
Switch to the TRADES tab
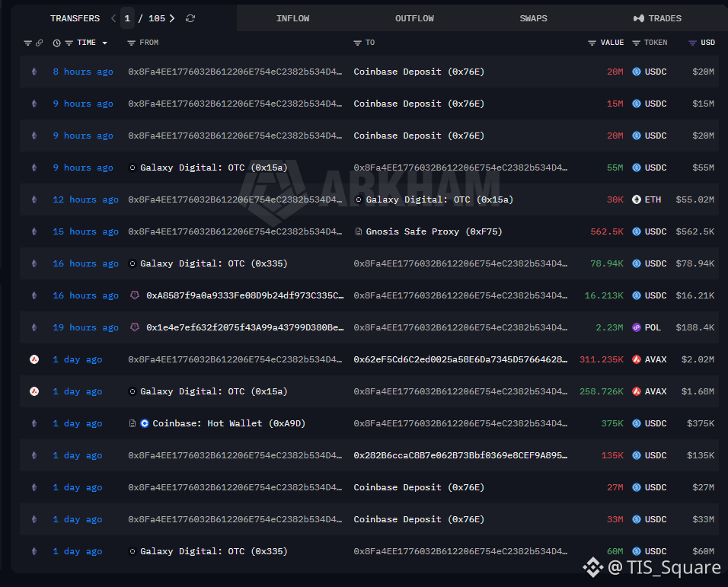coord(657,18)
